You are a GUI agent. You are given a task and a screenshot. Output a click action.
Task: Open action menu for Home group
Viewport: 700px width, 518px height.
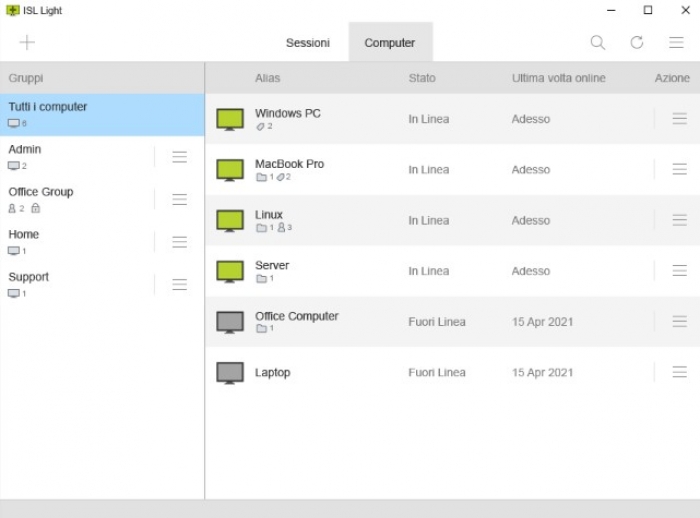pos(180,242)
